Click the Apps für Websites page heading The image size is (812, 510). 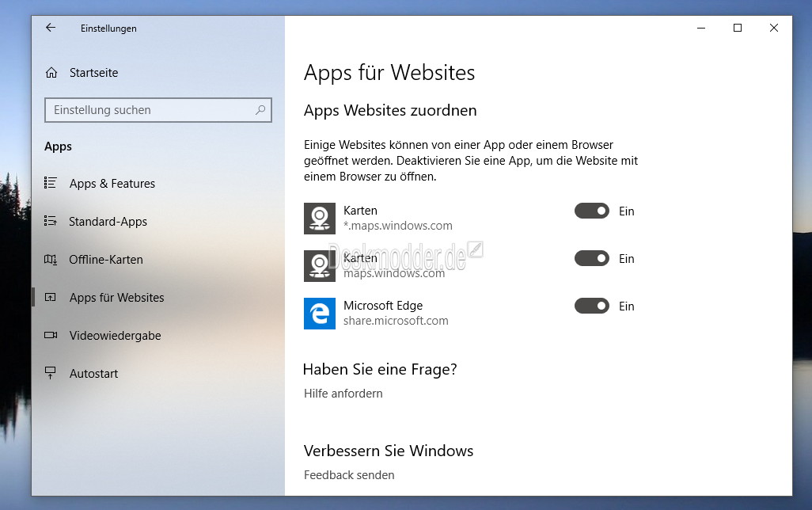[x=389, y=73]
